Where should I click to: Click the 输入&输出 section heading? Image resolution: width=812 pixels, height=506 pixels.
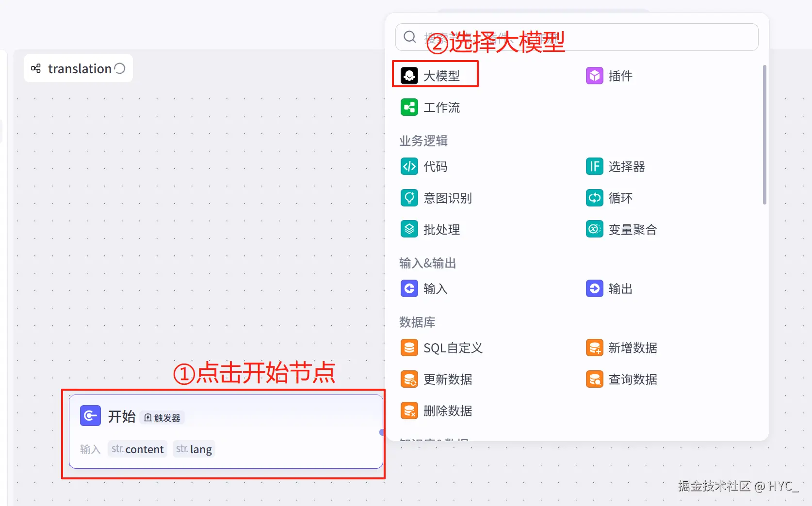tap(428, 263)
